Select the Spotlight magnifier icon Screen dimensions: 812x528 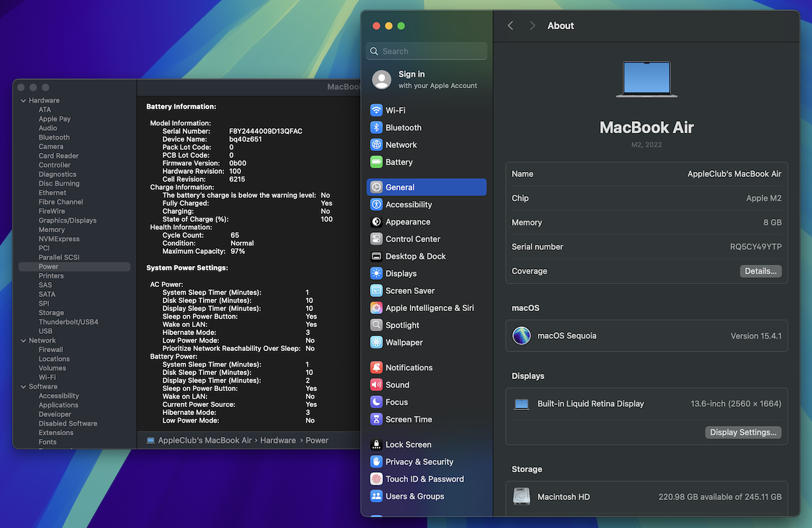pos(376,325)
